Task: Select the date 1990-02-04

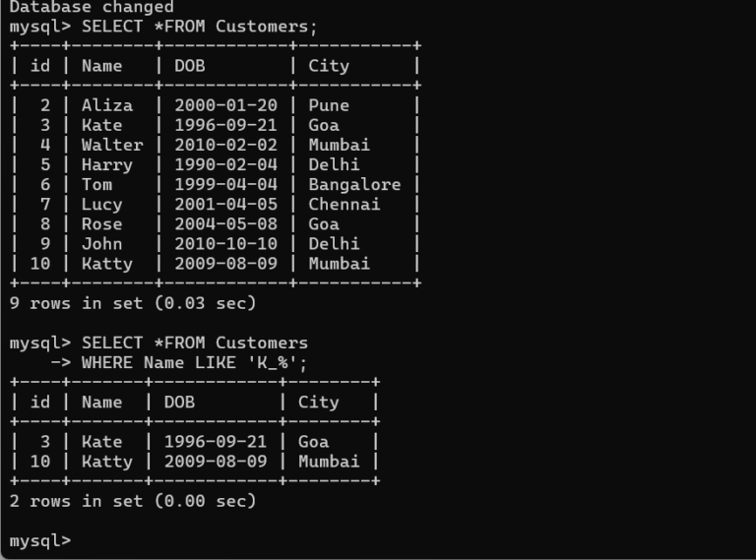Action: (x=225, y=164)
